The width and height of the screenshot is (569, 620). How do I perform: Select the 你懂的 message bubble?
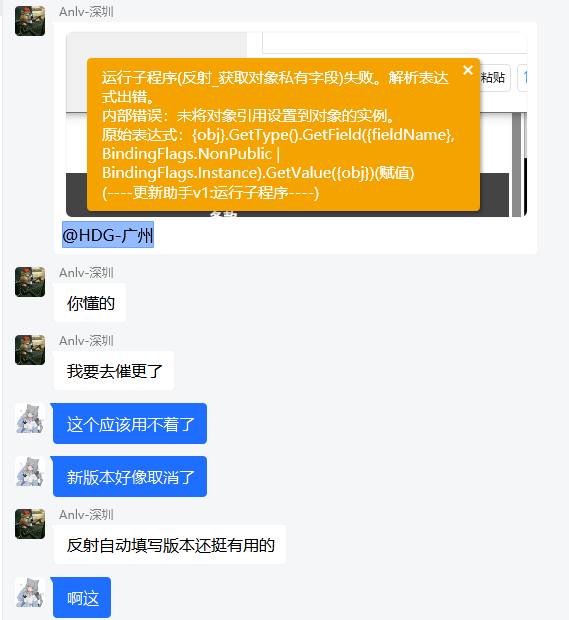(x=90, y=303)
